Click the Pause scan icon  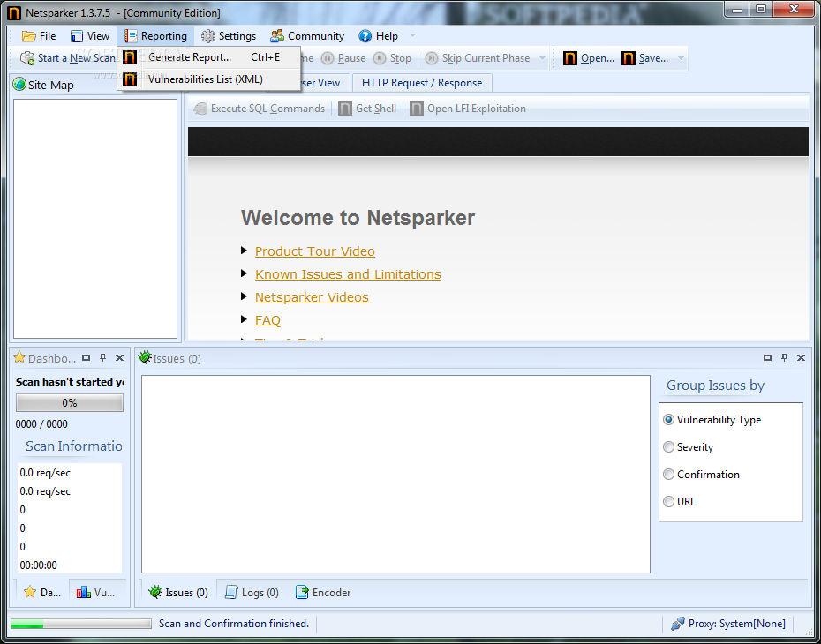(328, 58)
